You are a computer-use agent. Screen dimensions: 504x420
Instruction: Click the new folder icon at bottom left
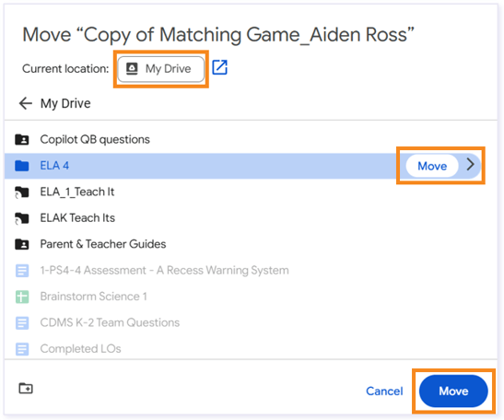(x=26, y=388)
